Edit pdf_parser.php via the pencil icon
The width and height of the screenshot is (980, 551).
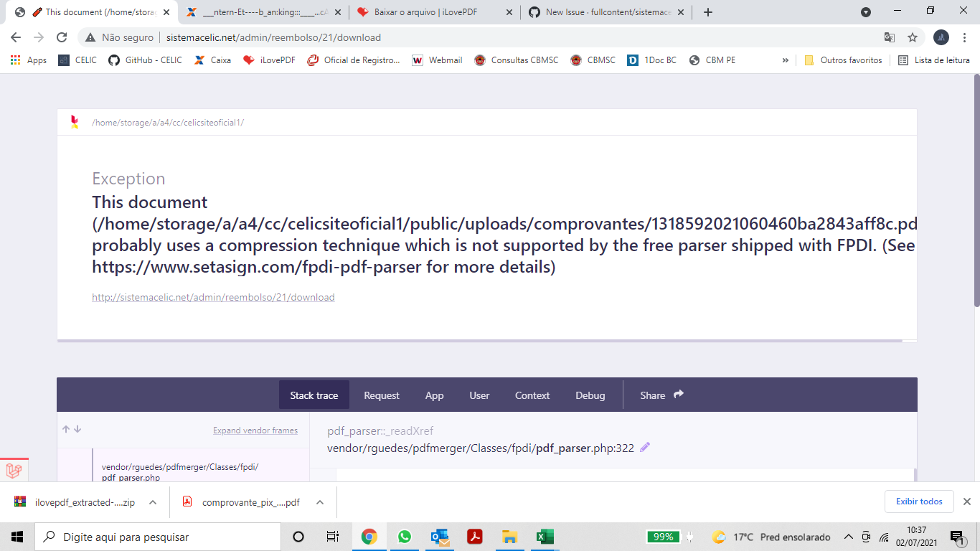coord(644,447)
